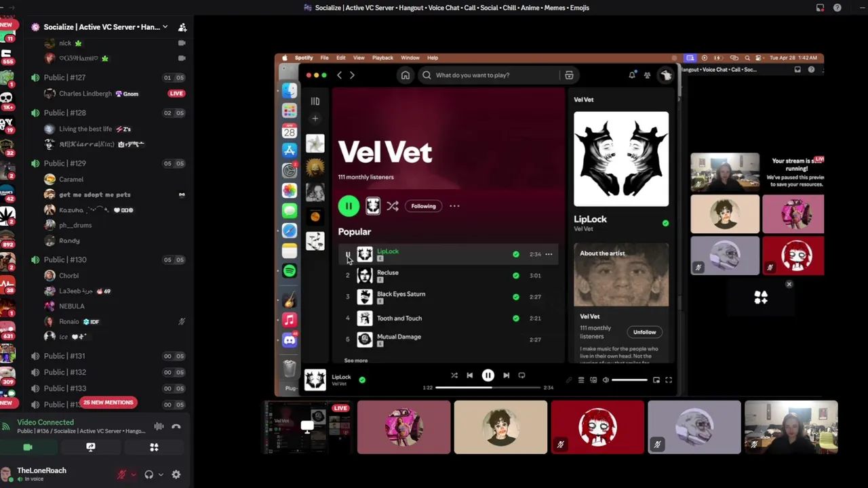Image resolution: width=868 pixels, height=488 pixels.
Task: Disconnect from voice with hang-up icon
Action: [176, 426]
